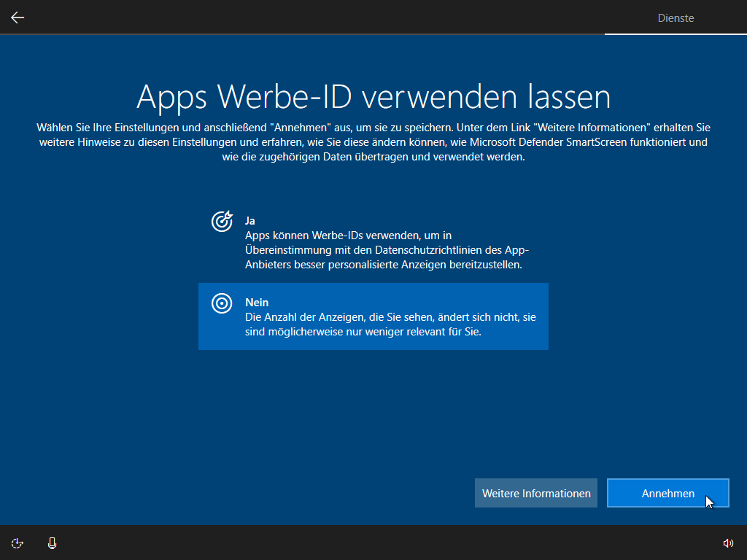Click the paragraph line mentioning Microsoft Defender SmartScreen
The image size is (747, 560).
(373, 142)
